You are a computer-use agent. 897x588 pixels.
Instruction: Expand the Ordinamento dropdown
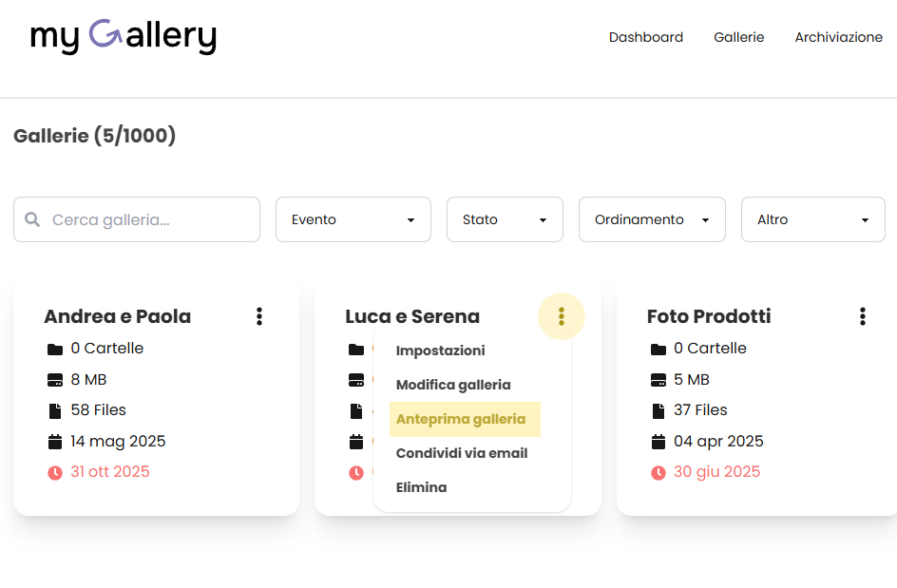pos(652,219)
